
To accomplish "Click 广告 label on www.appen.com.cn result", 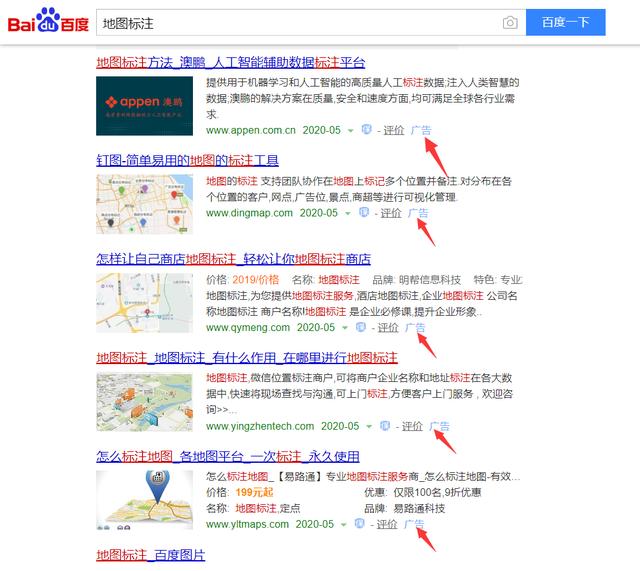I will click(x=421, y=130).
